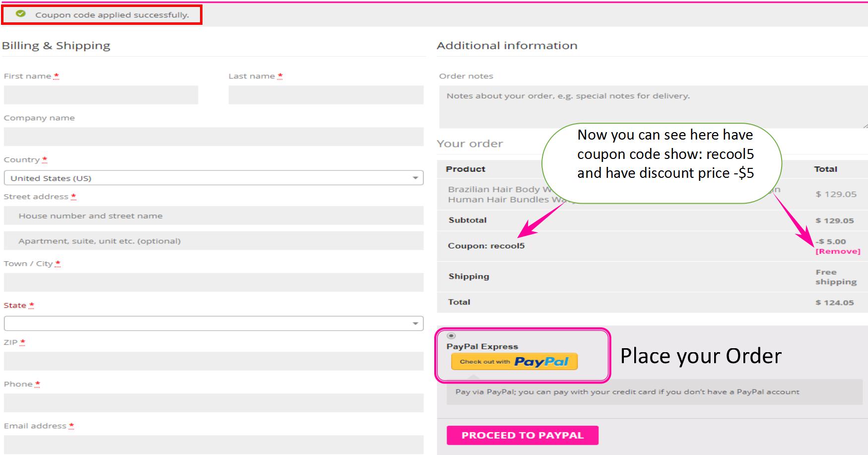Screen dimensions: 868x455
Task: Open the State dropdown
Action: tap(213, 323)
